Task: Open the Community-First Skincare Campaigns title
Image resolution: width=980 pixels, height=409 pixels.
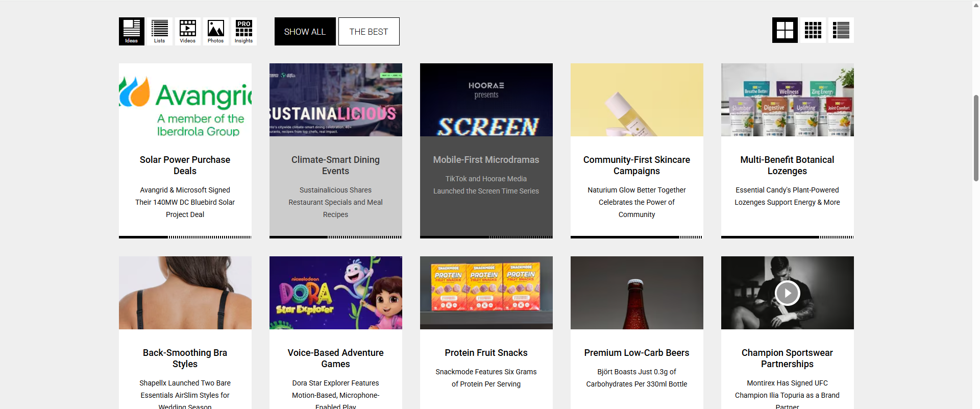Action: [x=637, y=165]
